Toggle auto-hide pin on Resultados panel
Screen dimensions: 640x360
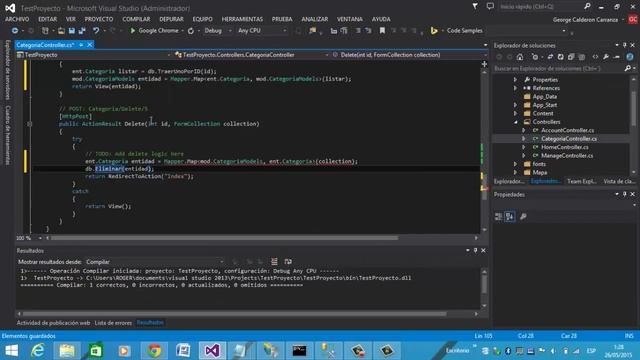[x=476, y=250]
